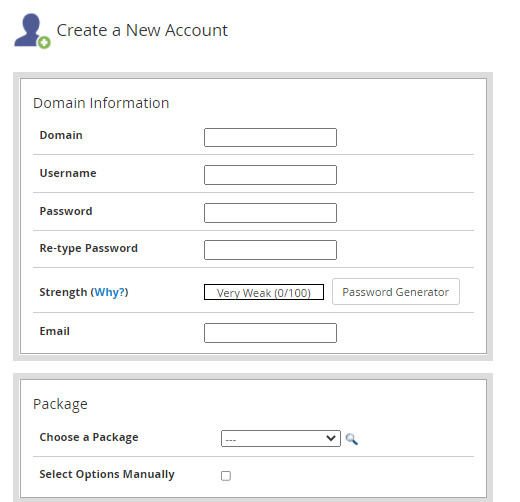This screenshot has width=520, height=502.
Task: Click the Username field label
Action: point(68,173)
